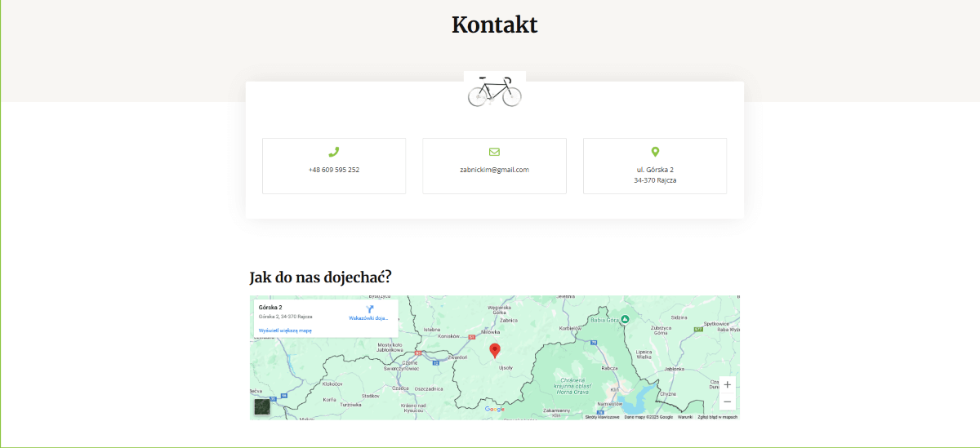Click the Babia Góra mountain icon
This screenshot has width=980, height=448.
(625, 320)
